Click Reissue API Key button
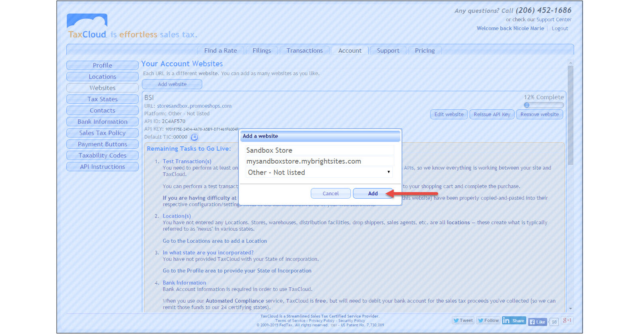 click(x=492, y=115)
